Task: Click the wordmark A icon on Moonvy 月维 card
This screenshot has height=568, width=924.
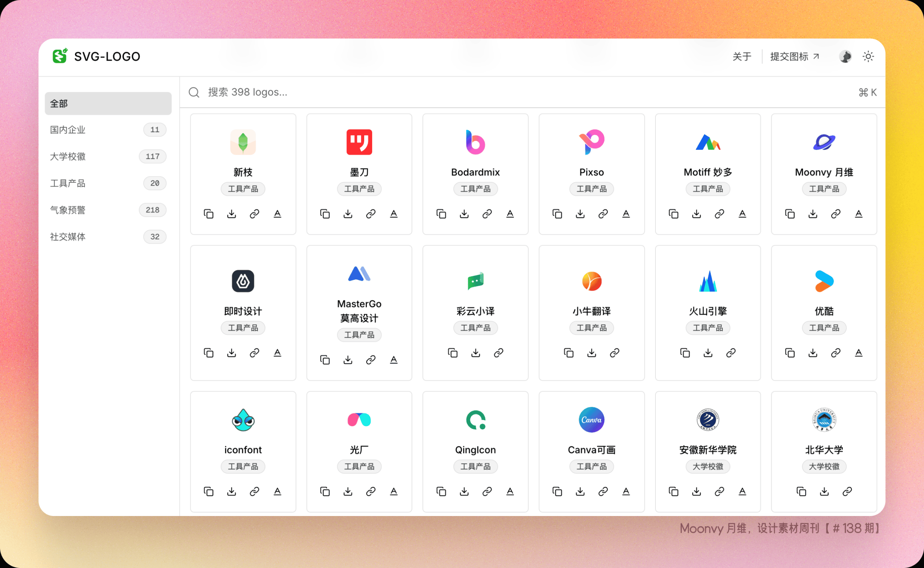Action: tap(859, 214)
